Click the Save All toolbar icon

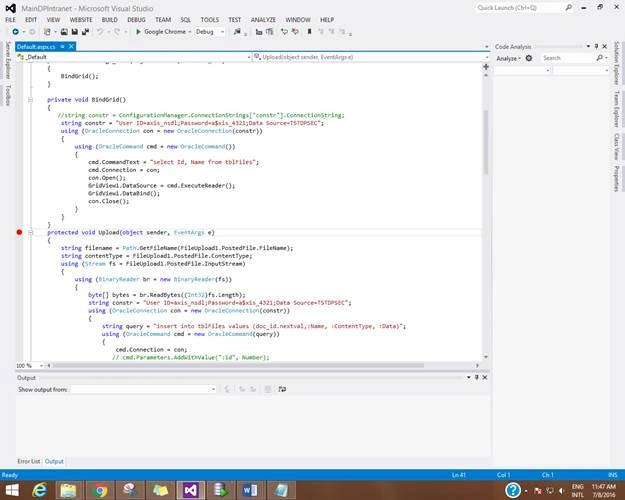(x=85, y=31)
